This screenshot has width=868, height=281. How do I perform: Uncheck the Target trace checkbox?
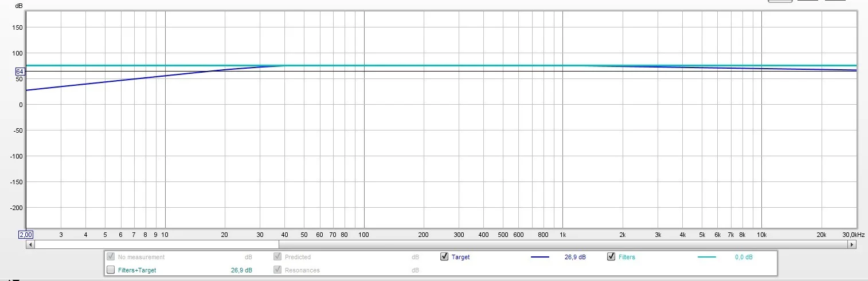click(444, 257)
